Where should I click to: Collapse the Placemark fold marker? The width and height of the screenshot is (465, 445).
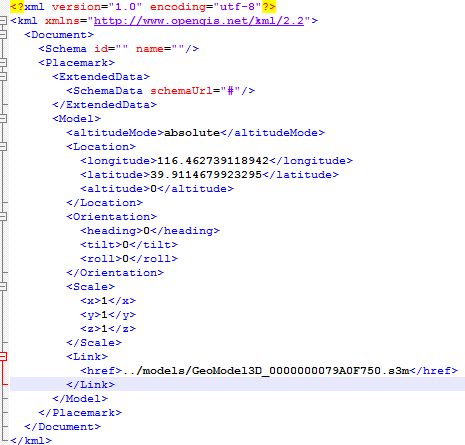click(3, 63)
